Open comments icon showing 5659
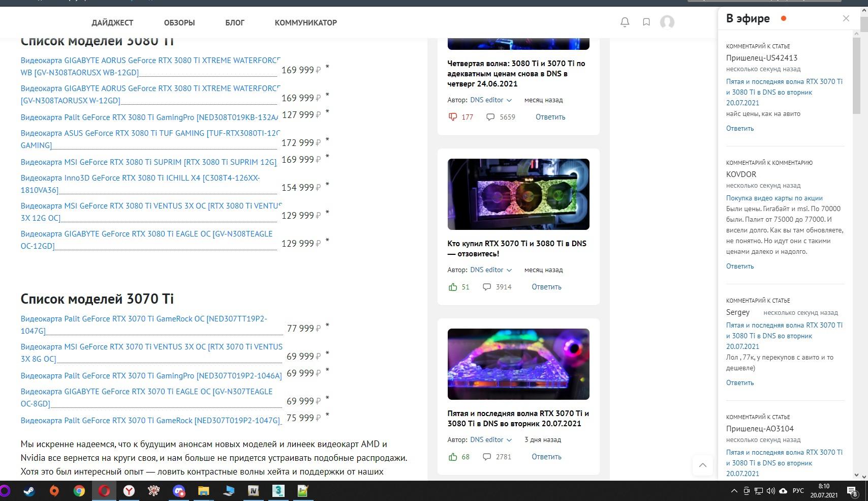The height and width of the screenshot is (501, 868). (x=490, y=117)
